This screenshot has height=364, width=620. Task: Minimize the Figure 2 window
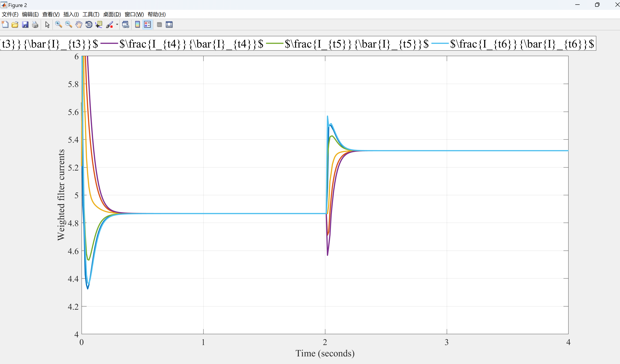(x=577, y=5)
